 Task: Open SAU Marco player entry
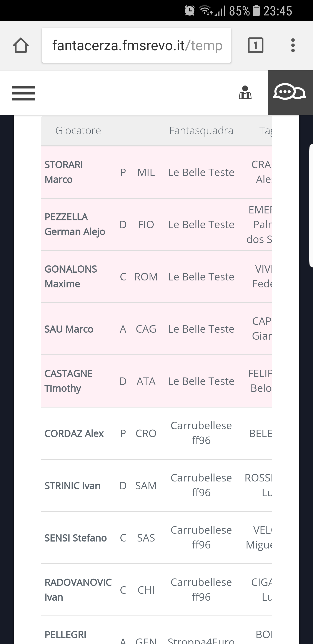(69, 329)
